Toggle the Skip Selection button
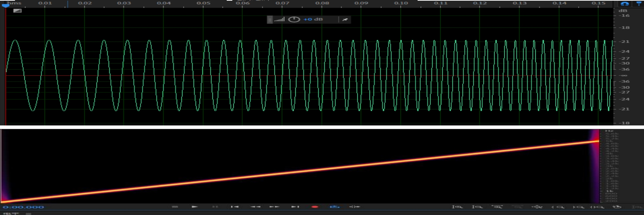 [x=354, y=207]
